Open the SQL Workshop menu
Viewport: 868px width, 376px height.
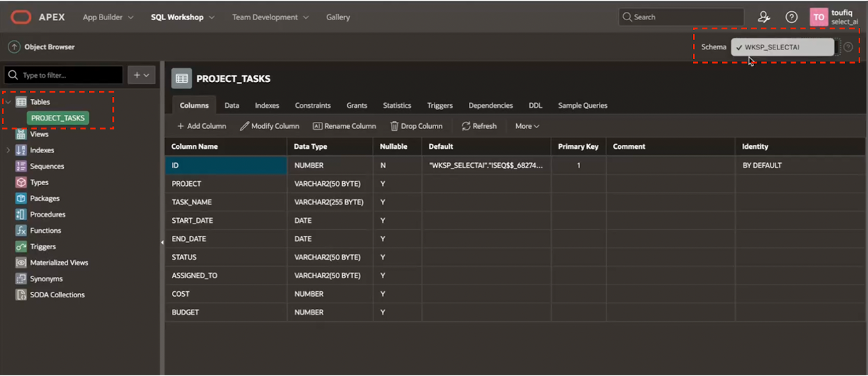click(182, 17)
